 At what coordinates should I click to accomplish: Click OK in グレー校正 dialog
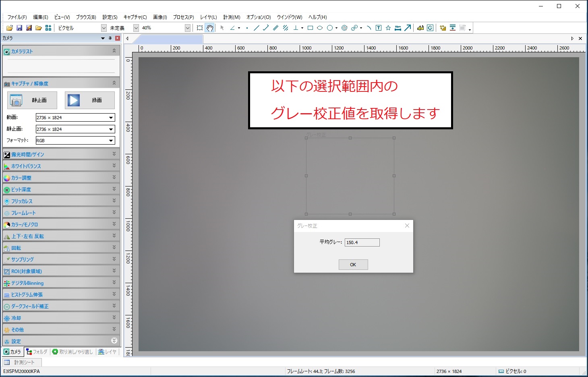pos(353,265)
